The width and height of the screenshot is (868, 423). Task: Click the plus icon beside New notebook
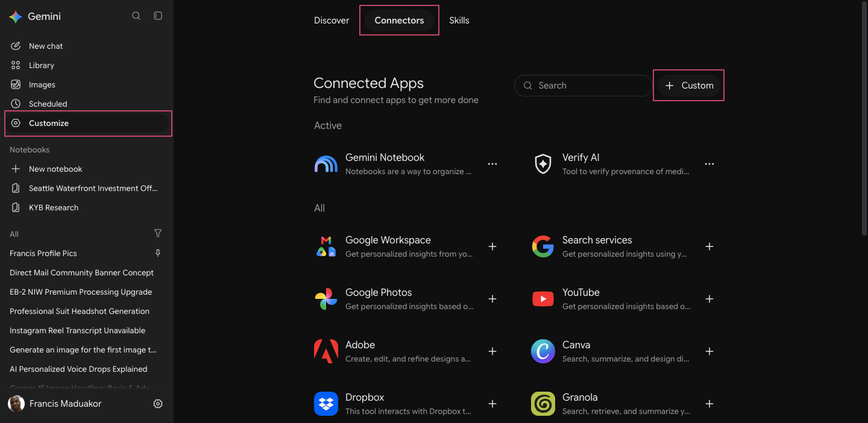[x=16, y=169]
